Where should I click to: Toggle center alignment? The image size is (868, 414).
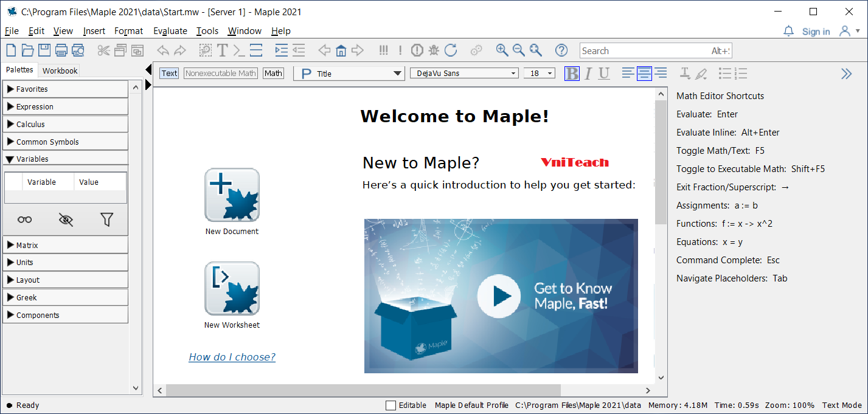pos(645,74)
